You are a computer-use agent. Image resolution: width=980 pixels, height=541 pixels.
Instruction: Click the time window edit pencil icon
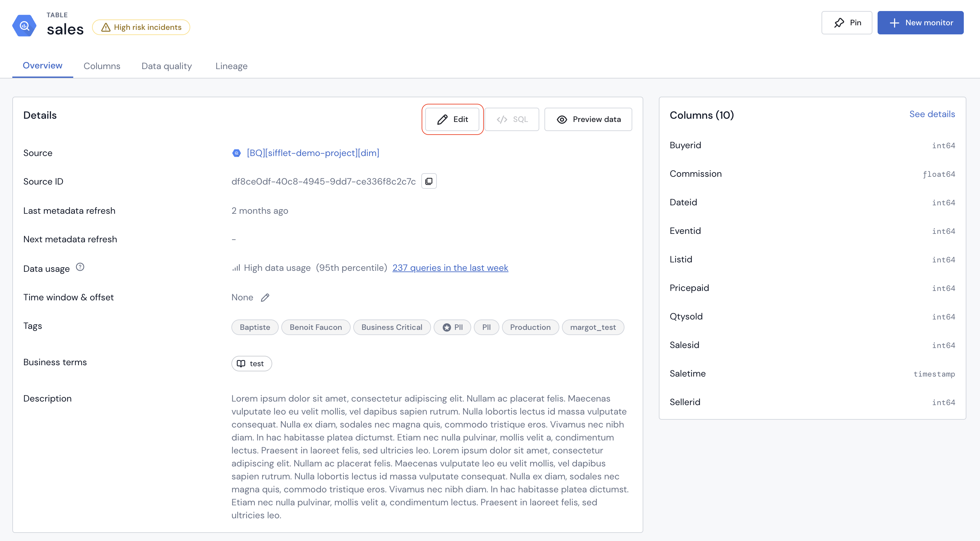click(x=265, y=297)
